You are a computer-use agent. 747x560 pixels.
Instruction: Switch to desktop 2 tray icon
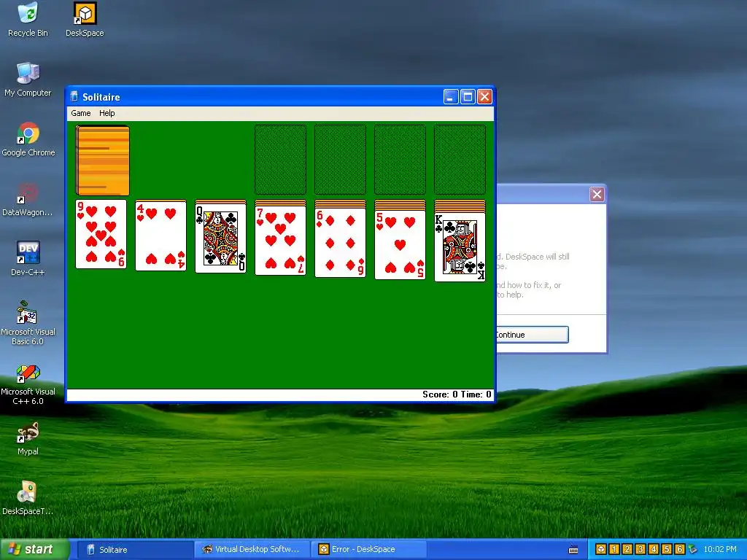coord(627,549)
